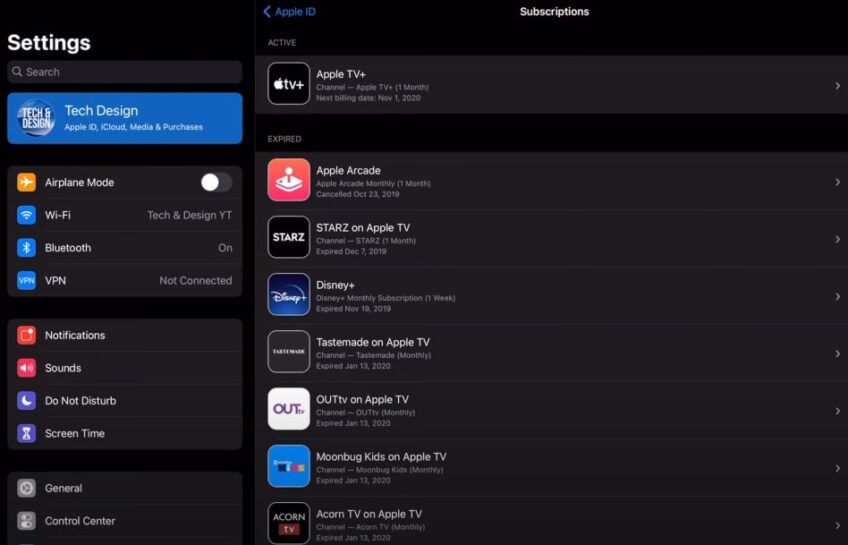The width and height of the screenshot is (848, 545).
Task: Select Do Not Disturb in sidebar
Action: [81, 401]
